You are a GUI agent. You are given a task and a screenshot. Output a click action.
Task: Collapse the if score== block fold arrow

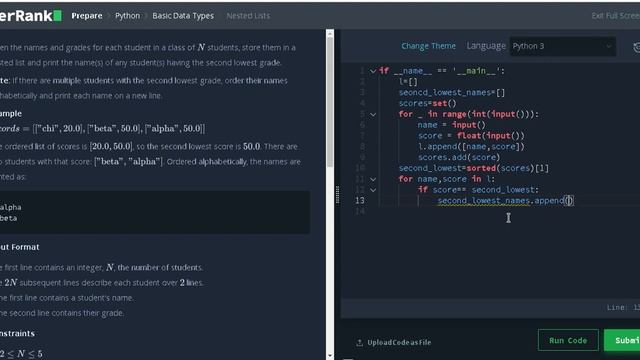pyautogui.click(x=373, y=190)
